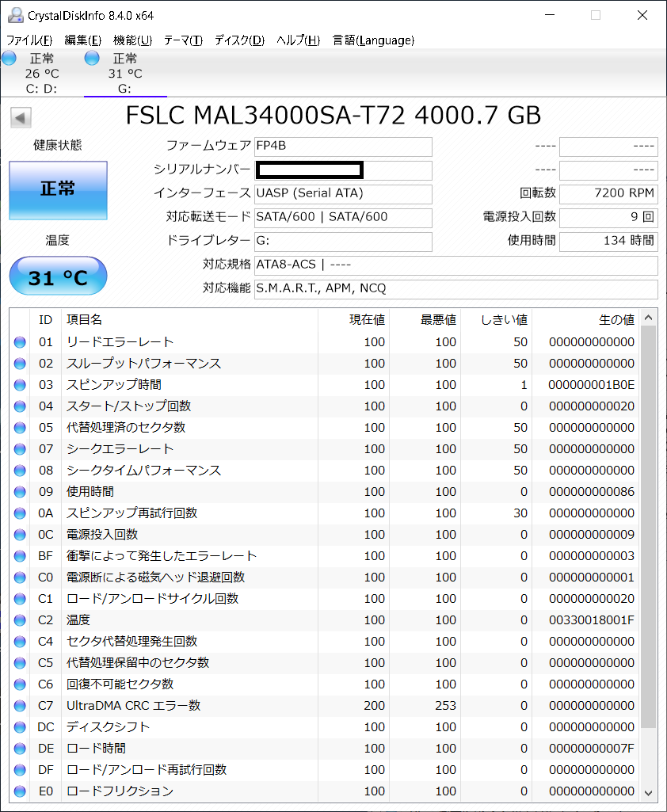Click the インターフェース field UASP (Serial ATA)
Screen dimensions: 667x812
tap(343, 194)
